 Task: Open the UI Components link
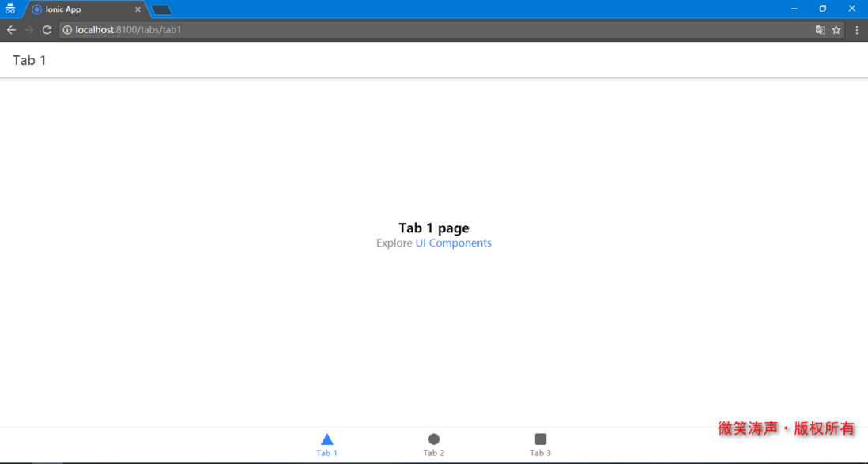click(454, 243)
